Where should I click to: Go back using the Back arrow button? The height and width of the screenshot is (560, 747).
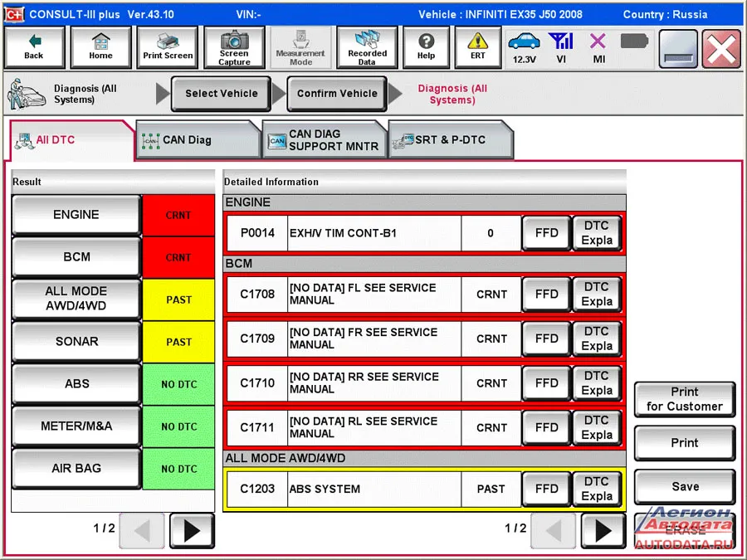34,47
